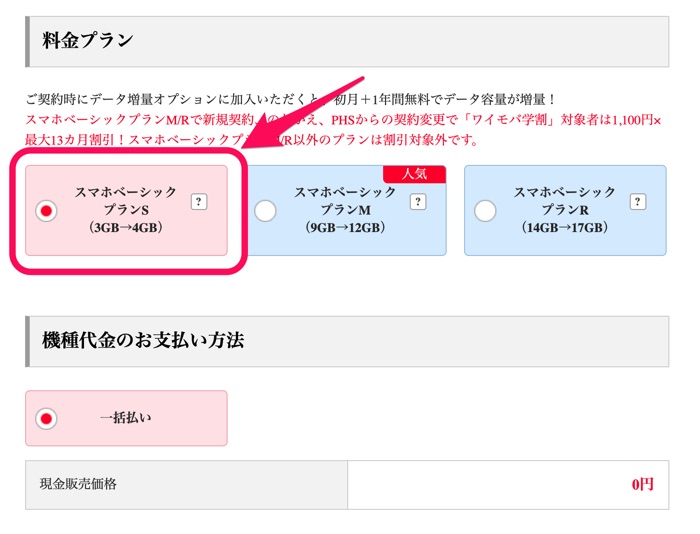
Task: Click the 一括払い payment option label
Action: (x=126, y=418)
